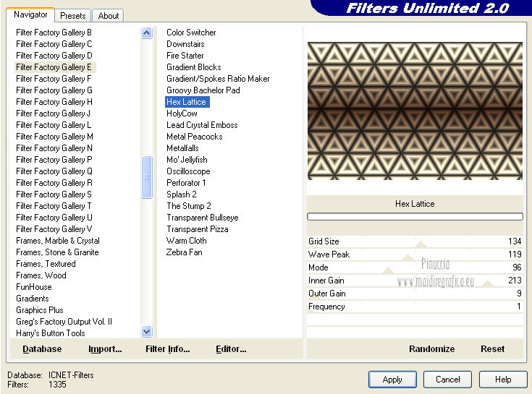Image resolution: width=532 pixels, height=394 pixels.
Task: Click the Hex Lattice preview image
Action: pos(415,111)
